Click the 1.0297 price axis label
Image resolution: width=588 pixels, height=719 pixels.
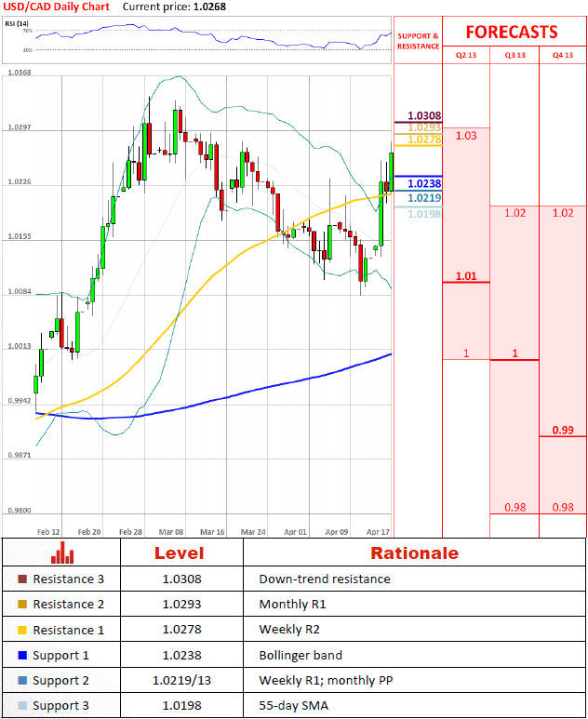[20, 127]
